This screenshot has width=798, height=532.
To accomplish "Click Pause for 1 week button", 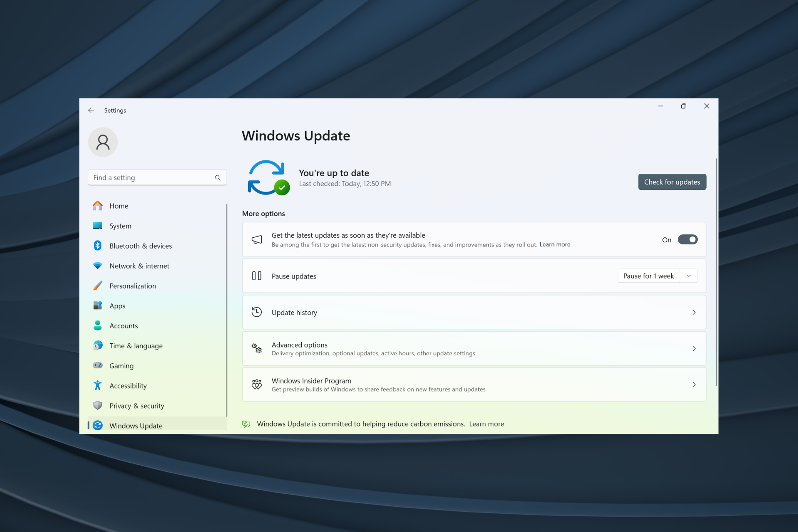I will (x=648, y=276).
